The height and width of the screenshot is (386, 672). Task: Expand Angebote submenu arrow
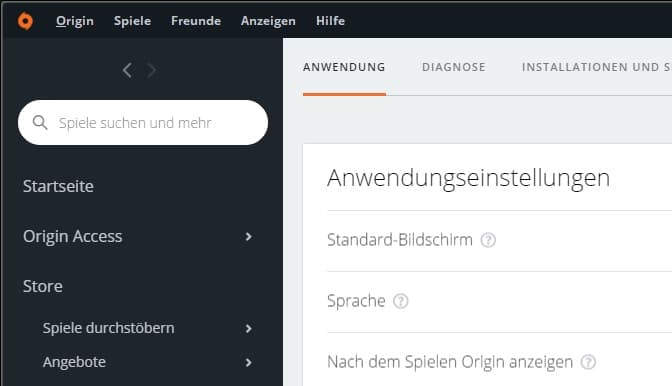pyautogui.click(x=249, y=362)
